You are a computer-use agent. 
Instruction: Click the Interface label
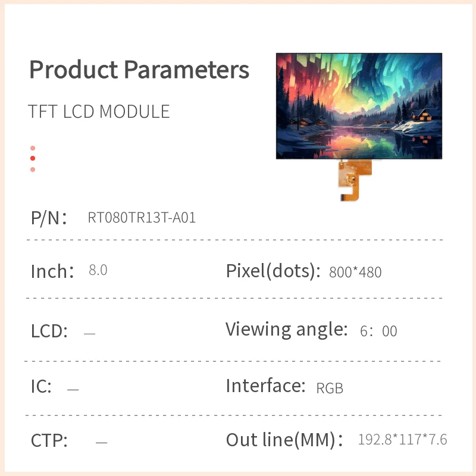[x=266, y=386]
